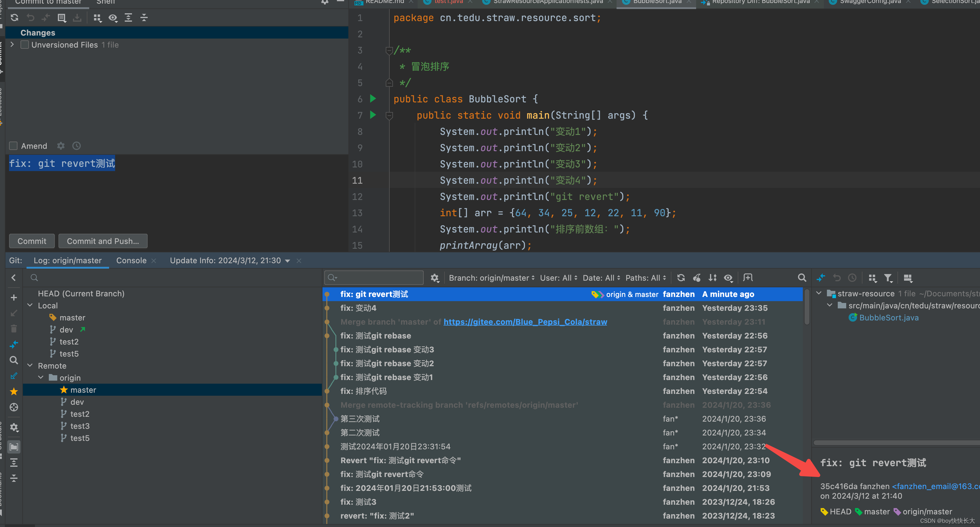The height and width of the screenshot is (527, 980).
Task: Toggle the HEAD Current Branch visibility
Action: click(80, 293)
